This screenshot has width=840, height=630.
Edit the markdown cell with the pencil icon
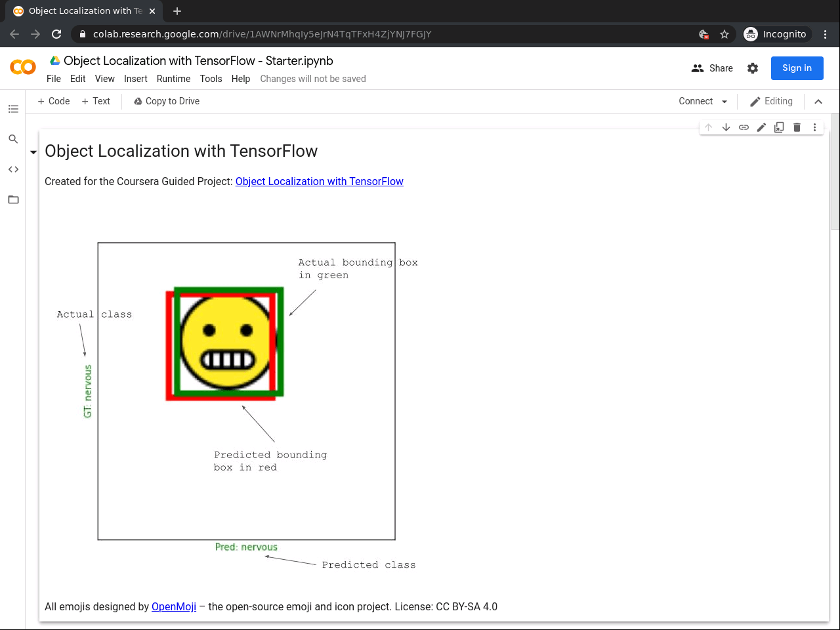[761, 127]
